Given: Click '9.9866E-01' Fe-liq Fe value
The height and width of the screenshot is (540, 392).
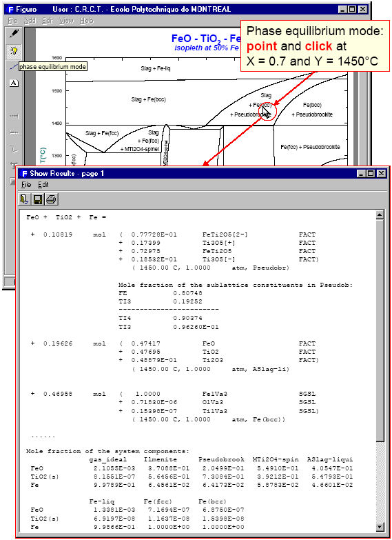Looking at the screenshot, I should [x=114, y=527].
